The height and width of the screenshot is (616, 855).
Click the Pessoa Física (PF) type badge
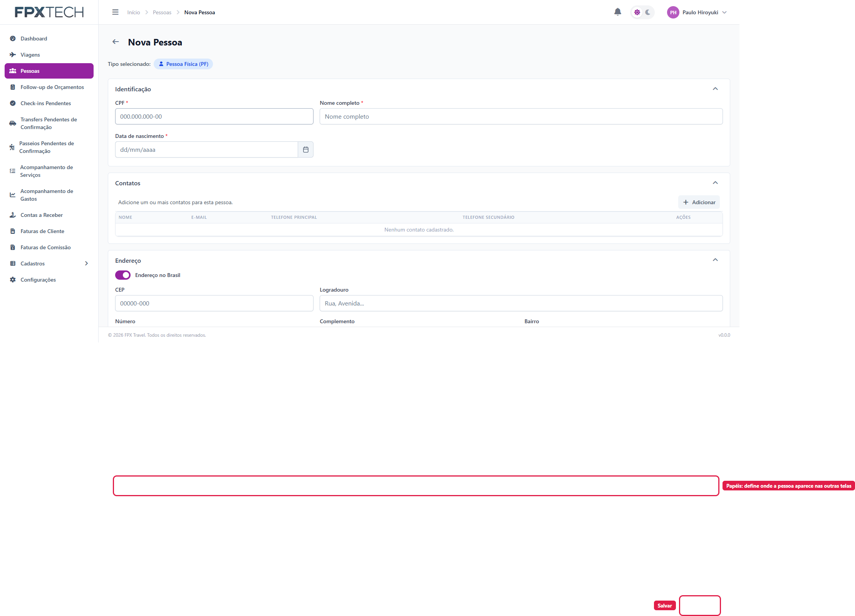(x=183, y=64)
